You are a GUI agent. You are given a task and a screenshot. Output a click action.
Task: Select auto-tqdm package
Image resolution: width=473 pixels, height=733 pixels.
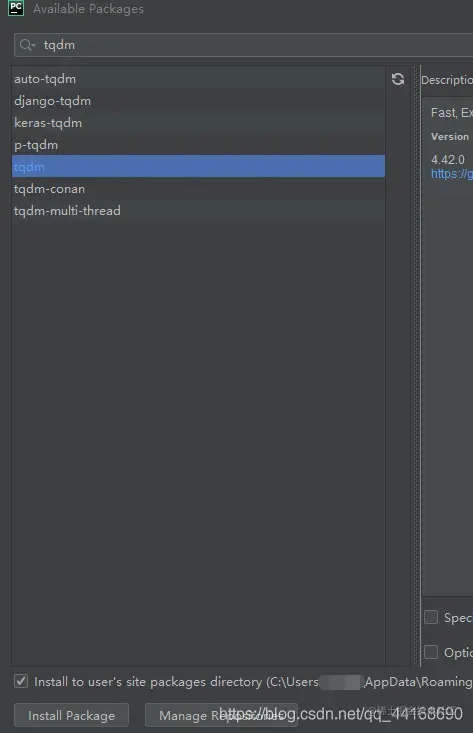click(198, 79)
